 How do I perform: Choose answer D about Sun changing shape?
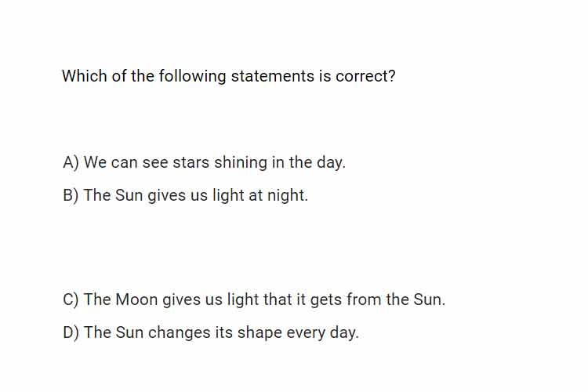coord(211,332)
